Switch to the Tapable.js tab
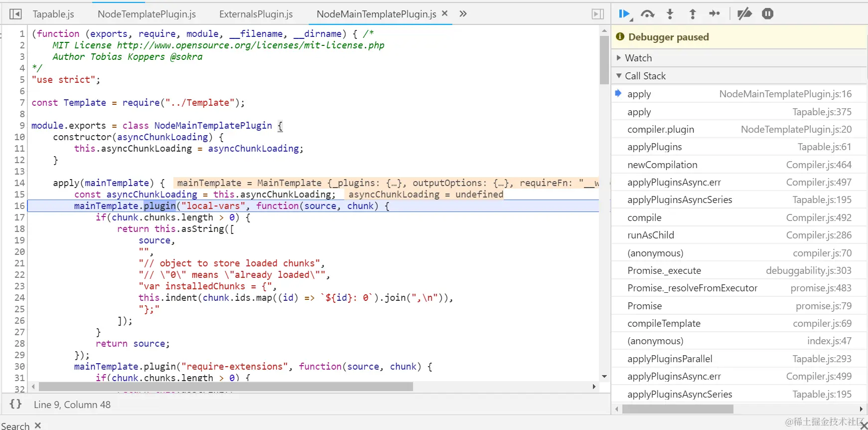This screenshot has height=430, width=868. 53,14
